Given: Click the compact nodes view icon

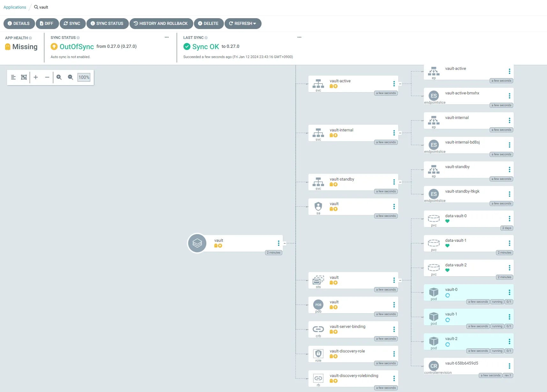Looking at the screenshot, I should (x=13, y=77).
